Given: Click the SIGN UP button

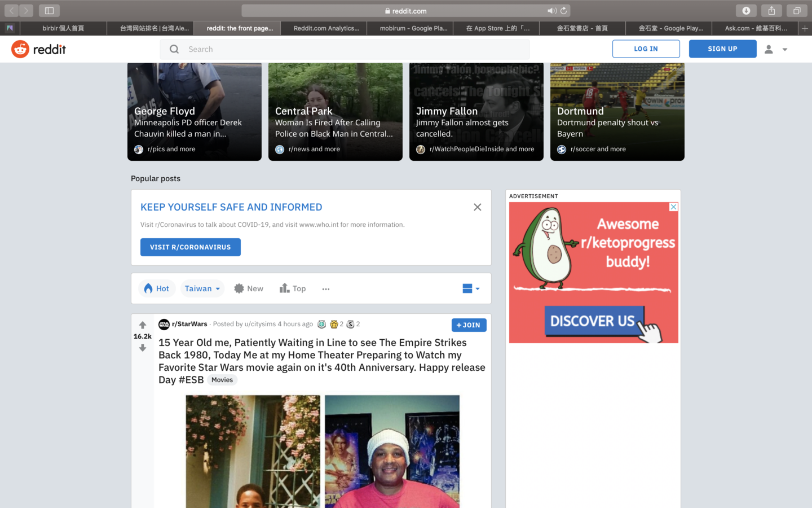Looking at the screenshot, I should [722, 49].
